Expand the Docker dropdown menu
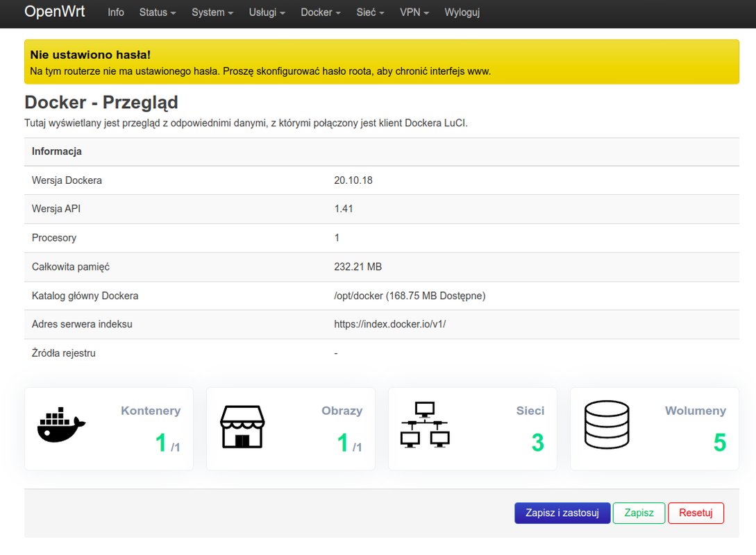The image size is (756, 555). [x=321, y=12]
